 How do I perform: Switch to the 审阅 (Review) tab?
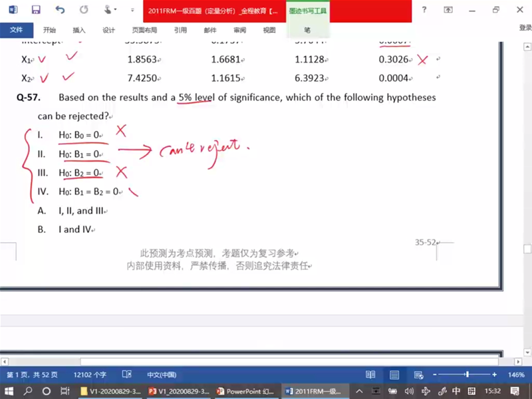pyautogui.click(x=239, y=30)
